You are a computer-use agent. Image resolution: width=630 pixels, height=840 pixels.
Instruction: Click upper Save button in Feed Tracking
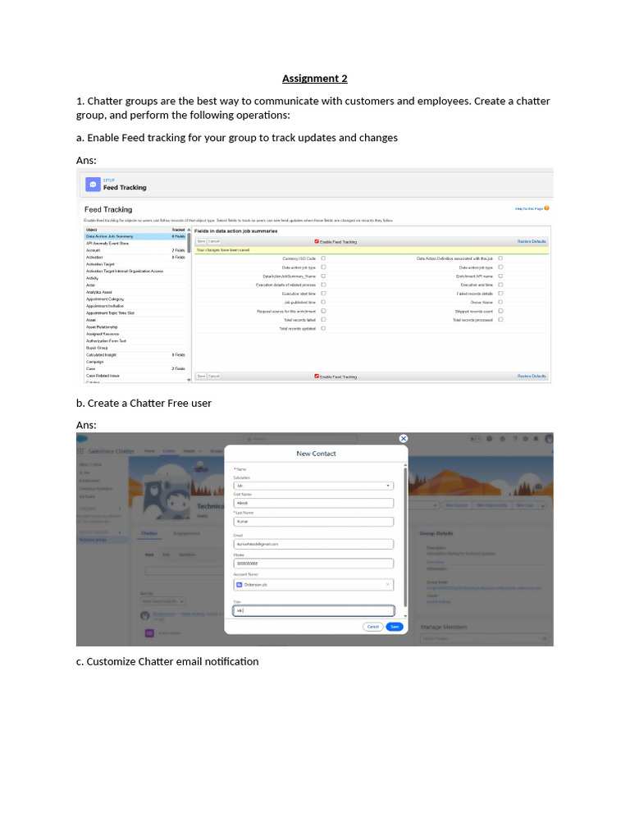[x=202, y=242]
